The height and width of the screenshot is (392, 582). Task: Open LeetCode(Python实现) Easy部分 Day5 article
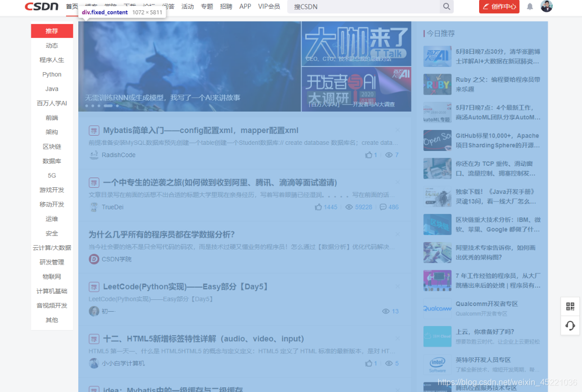pyautogui.click(x=186, y=287)
